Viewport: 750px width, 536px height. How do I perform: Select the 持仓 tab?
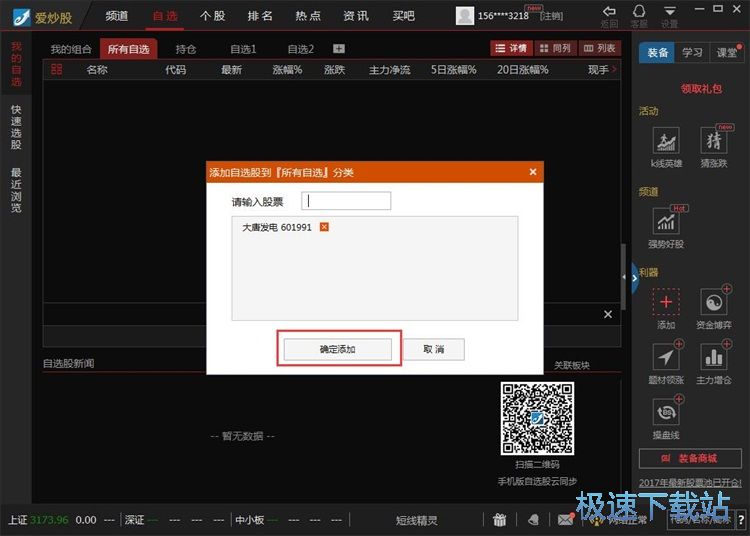pyautogui.click(x=186, y=49)
